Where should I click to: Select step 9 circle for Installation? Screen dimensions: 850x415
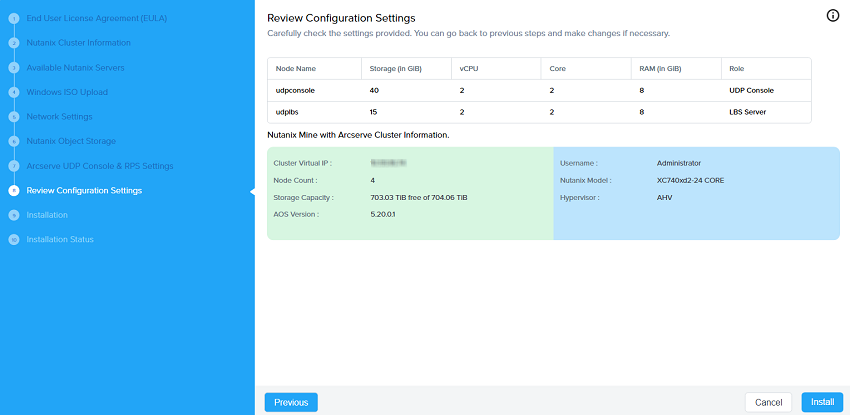coord(14,215)
